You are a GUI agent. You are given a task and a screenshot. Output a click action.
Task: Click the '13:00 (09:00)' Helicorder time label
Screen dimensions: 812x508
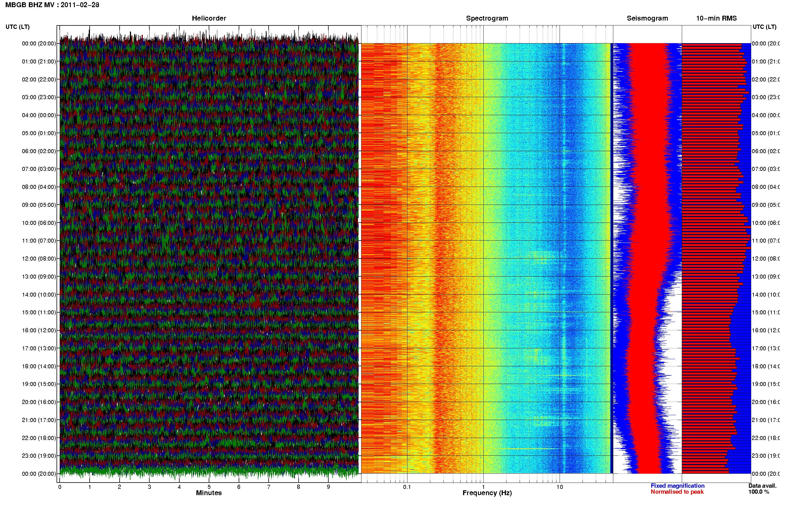pos(39,277)
